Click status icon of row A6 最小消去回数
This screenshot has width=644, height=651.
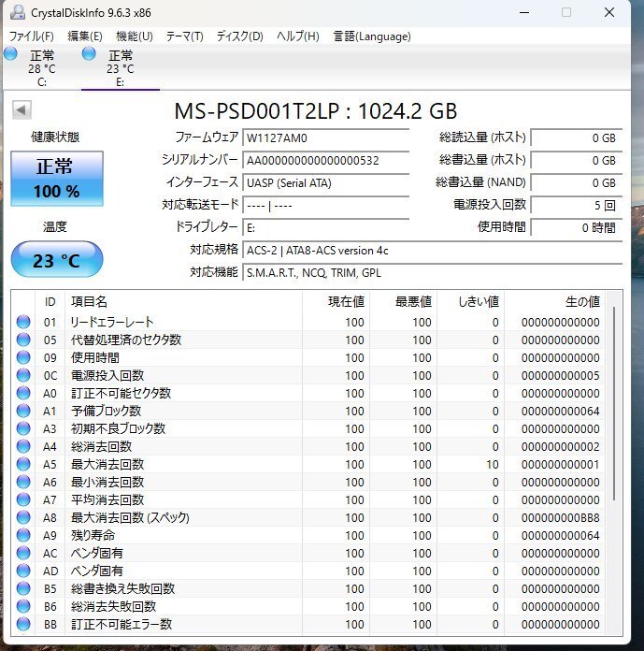[23, 482]
